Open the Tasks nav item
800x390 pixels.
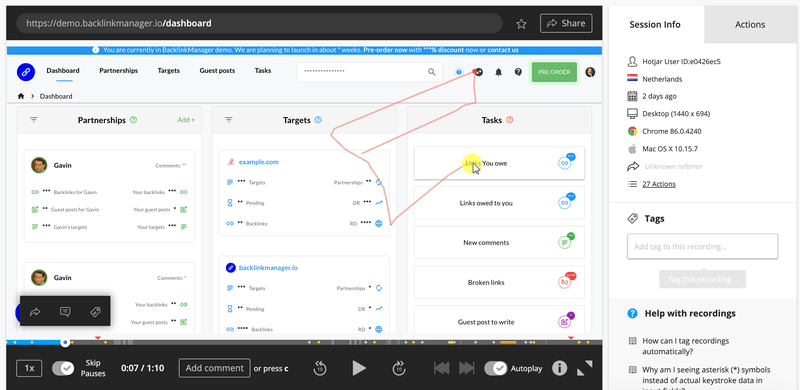tap(263, 71)
